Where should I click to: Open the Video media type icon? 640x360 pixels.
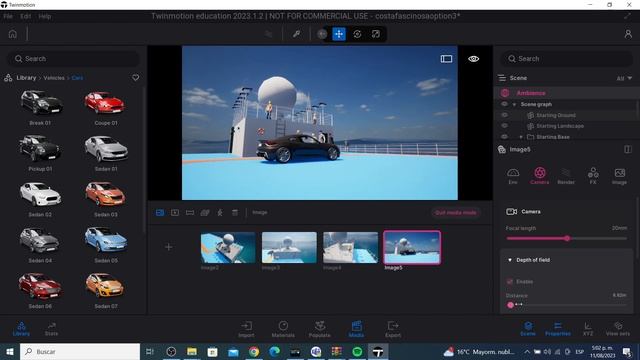[175, 213]
